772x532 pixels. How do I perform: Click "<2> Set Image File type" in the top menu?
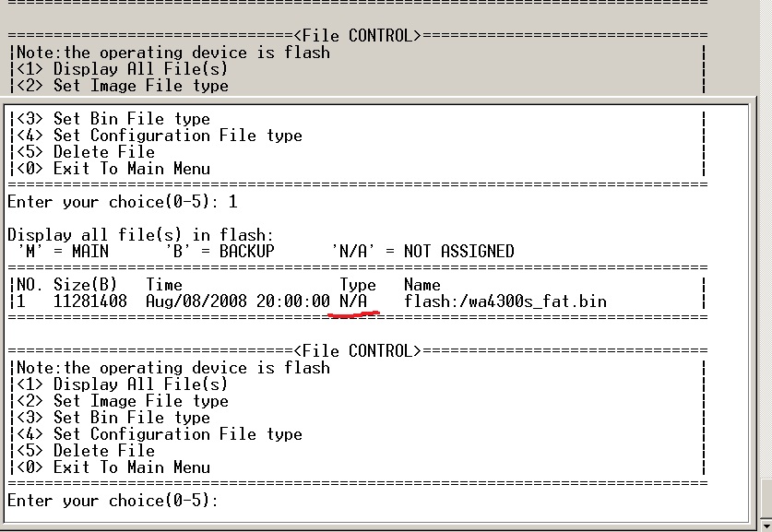point(140,86)
